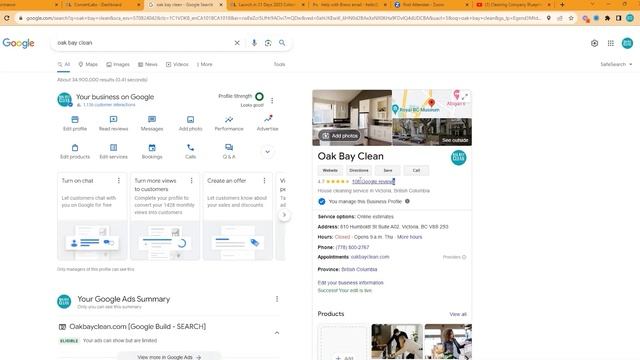Open Calls phone icon
The height and width of the screenshot is (360, 640).
pos(190,148)
